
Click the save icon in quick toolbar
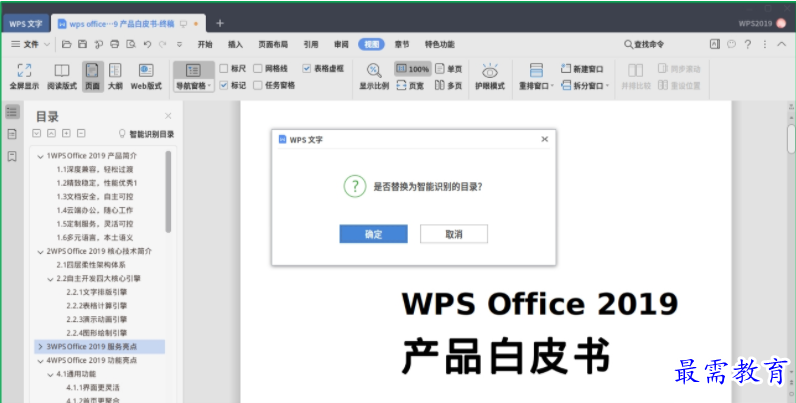click(82, 44)
